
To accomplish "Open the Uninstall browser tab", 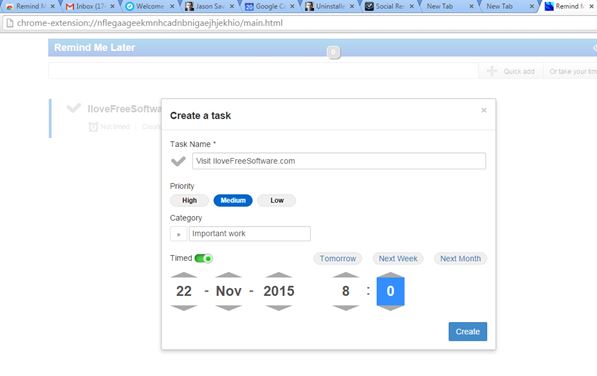I will [330, 6].
